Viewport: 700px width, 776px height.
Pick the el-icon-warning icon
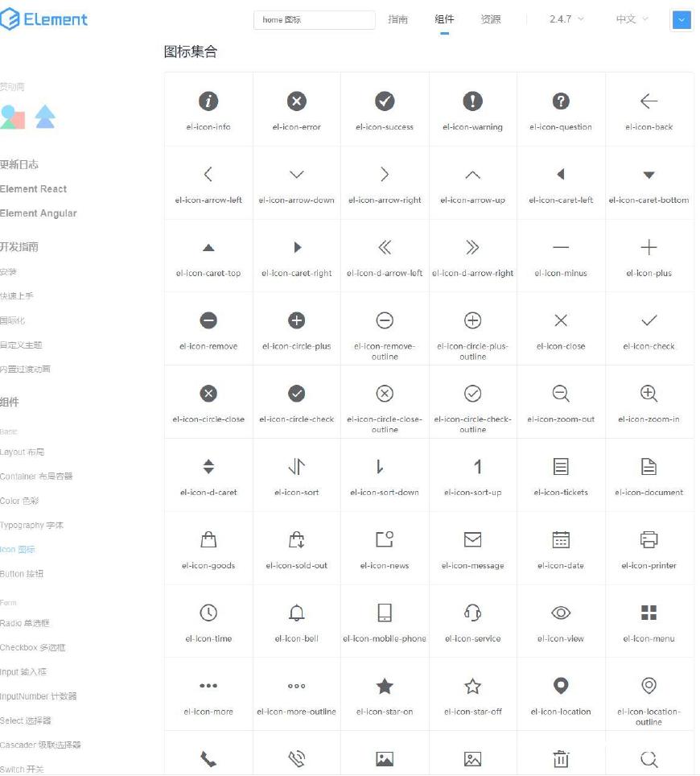pos(472,101)
